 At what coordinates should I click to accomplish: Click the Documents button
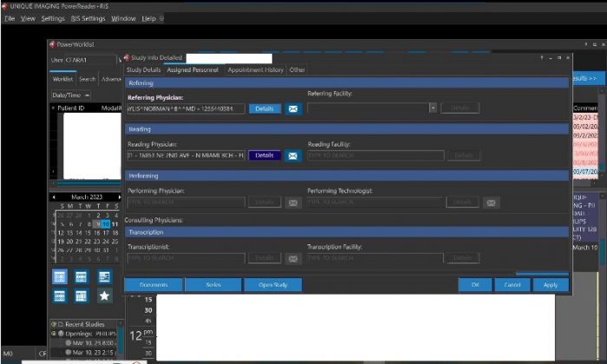[x=153, y=285]
